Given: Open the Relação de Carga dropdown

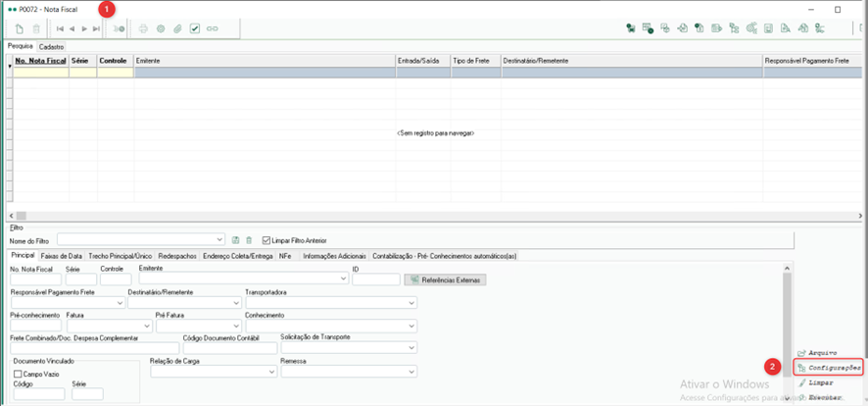Looking at the screenshot, I should coord(271,372).
